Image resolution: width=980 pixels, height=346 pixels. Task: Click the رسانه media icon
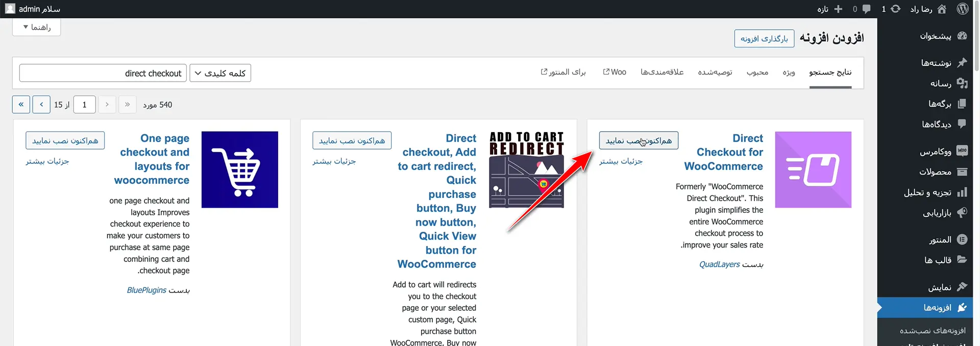click(x=962, y=83)
